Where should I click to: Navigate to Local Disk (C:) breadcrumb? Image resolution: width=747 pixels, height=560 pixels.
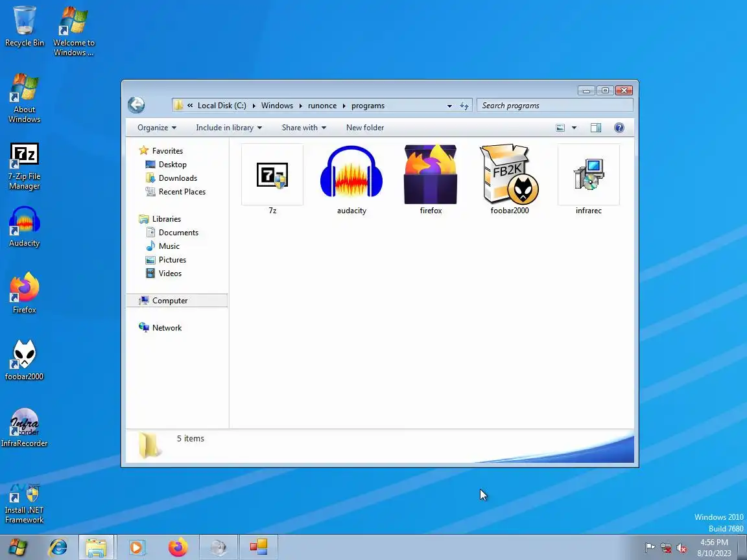click(x=222, y=106)
